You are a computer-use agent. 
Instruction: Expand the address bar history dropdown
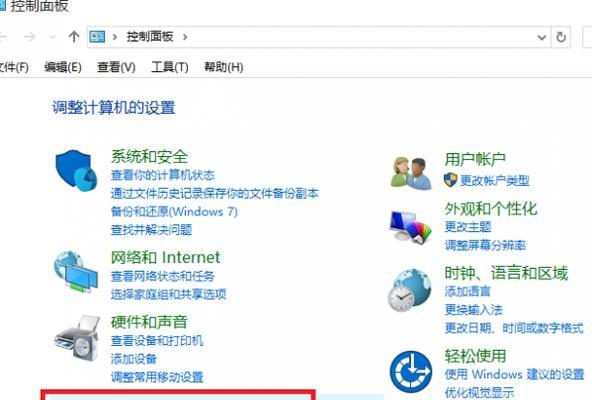coord(542,37)
